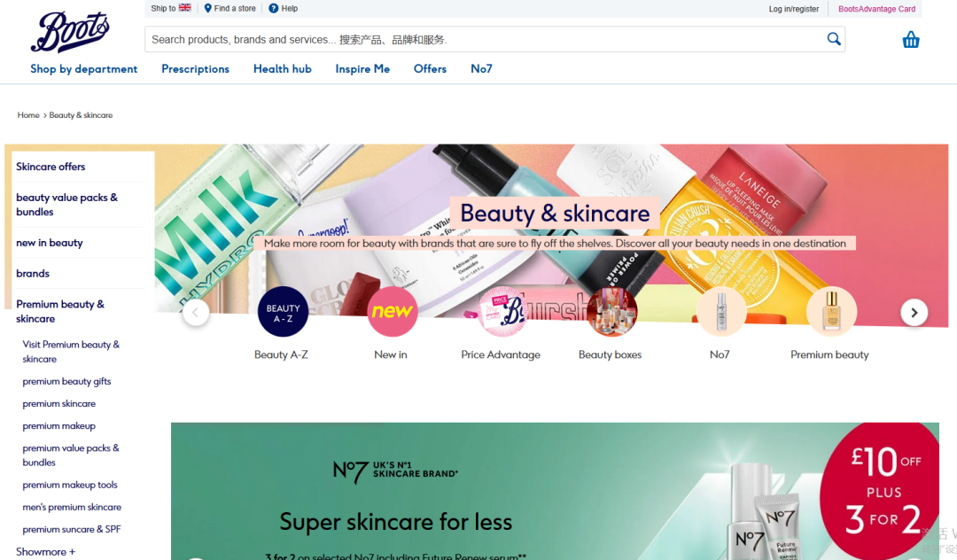Image resolution: width=957 pixels, height=560 pixels.
Task: Open premium makeup sidebar link
Action: pos(59,426)
